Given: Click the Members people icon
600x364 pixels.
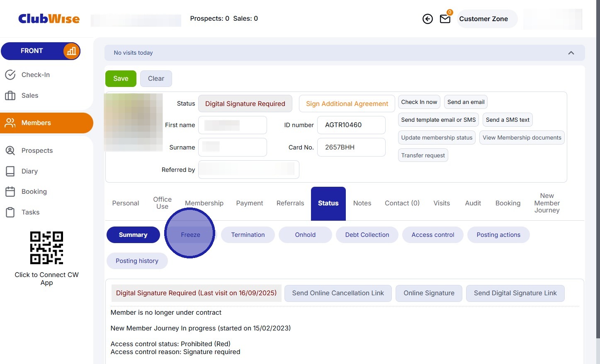Looking at the screenshot, I should (10, 123).
